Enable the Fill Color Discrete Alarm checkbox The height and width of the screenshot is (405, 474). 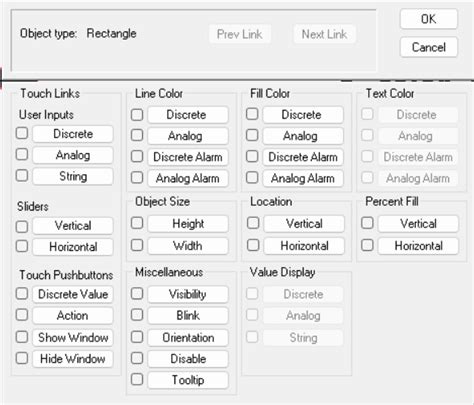pyautogui.click(x=252, y=156)
